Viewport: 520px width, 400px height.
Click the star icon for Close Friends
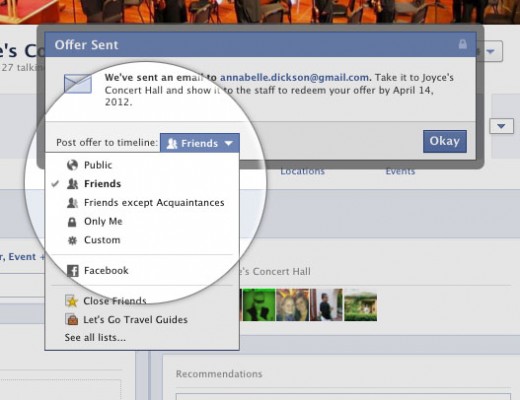(x=72, y=301)
